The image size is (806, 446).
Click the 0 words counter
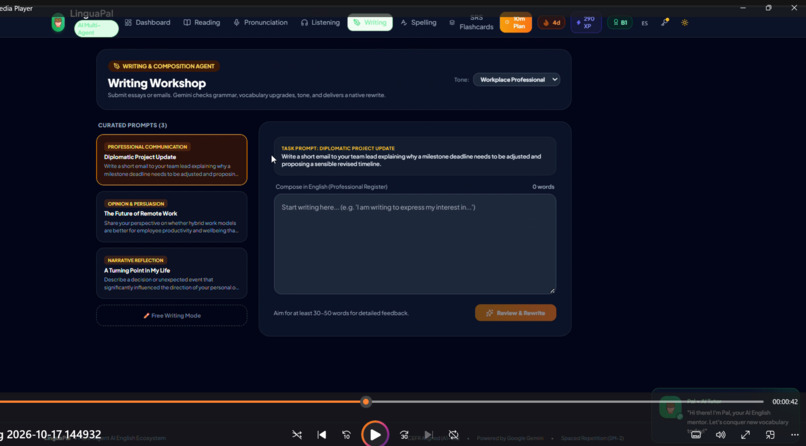[543, 187]
